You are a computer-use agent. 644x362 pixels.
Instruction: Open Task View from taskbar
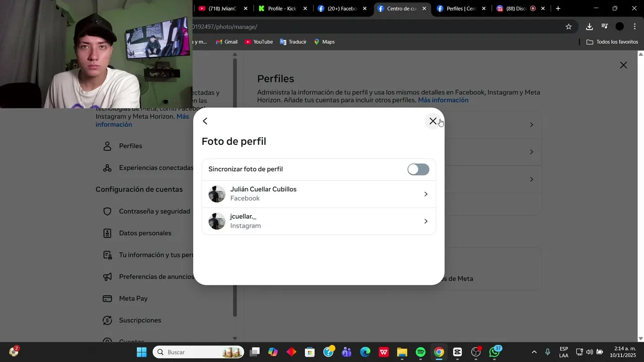pyautogui.click(x=255, y=352)
